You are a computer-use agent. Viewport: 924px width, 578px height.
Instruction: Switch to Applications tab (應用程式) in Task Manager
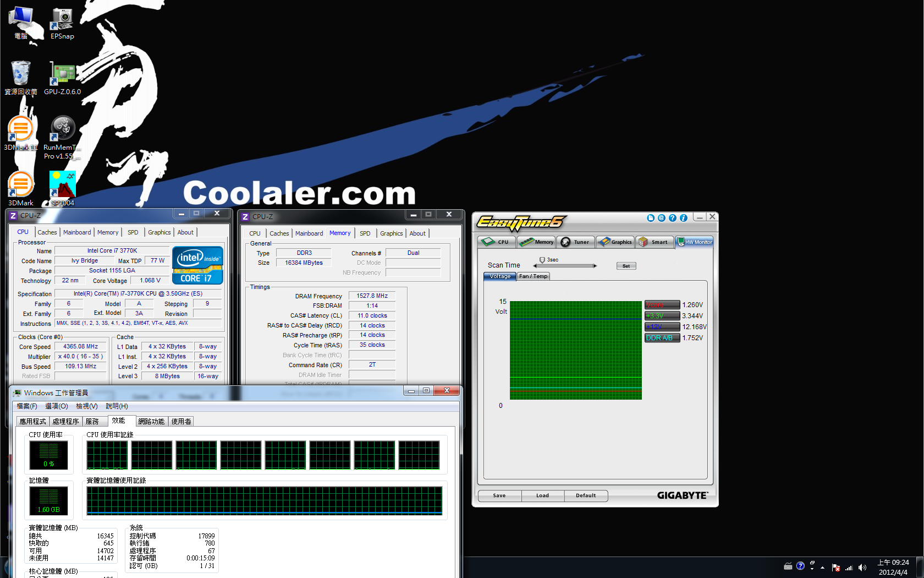pyautogui.click(x=33, y=422)
